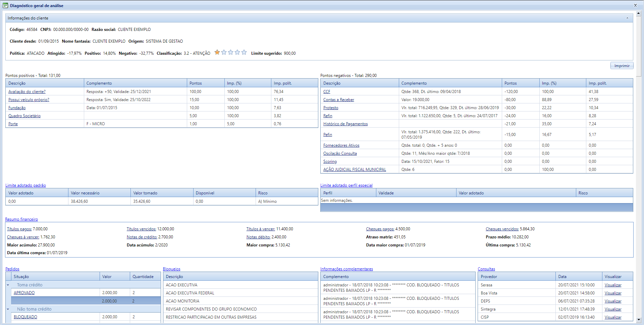Click the last empty rating star
644x325 pixels.
[244, 52]
